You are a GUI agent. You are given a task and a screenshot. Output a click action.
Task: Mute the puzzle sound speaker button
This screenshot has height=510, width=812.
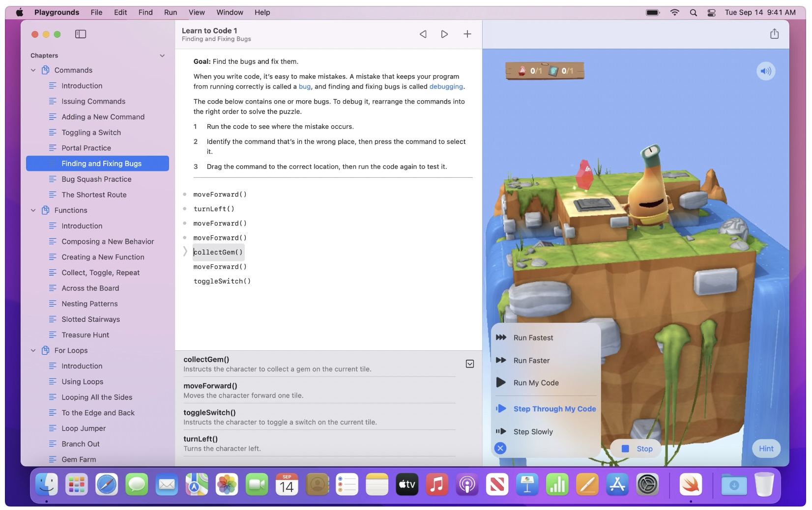[765, 71]
